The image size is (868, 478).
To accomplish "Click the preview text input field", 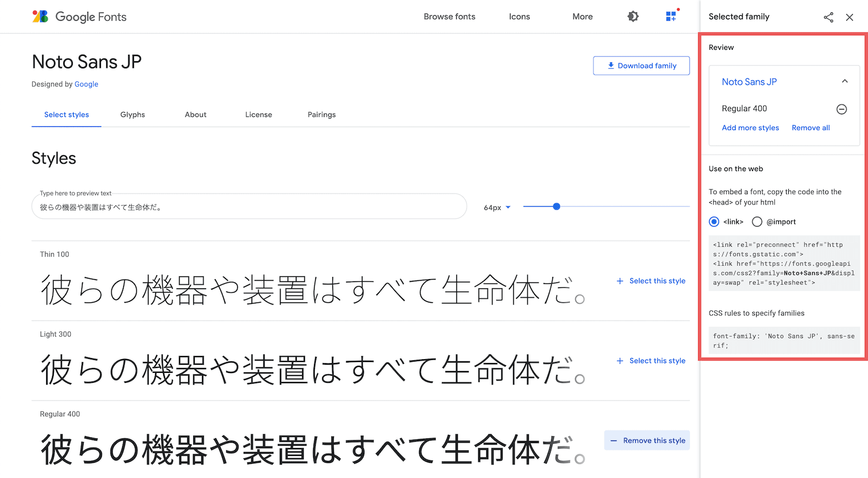I will click(x=249, y=206).
